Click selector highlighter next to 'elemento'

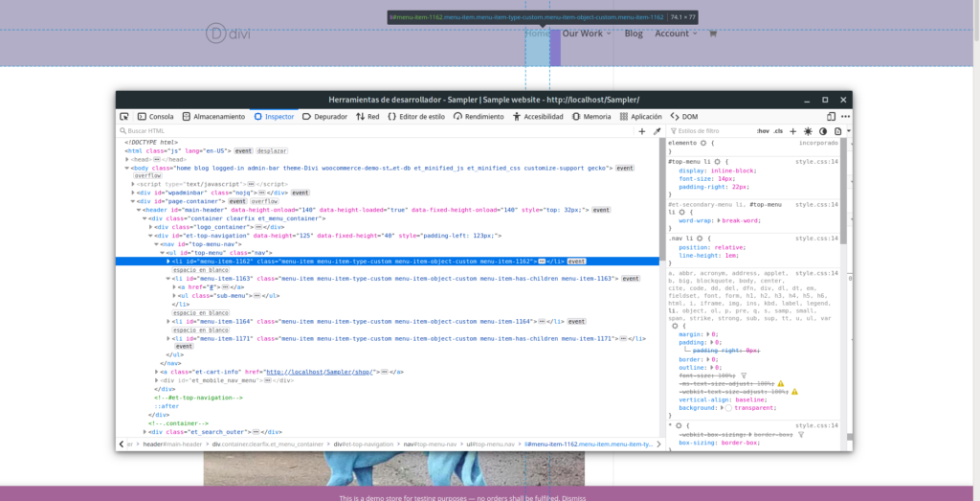pyautogui.click(x=703, y=144)
